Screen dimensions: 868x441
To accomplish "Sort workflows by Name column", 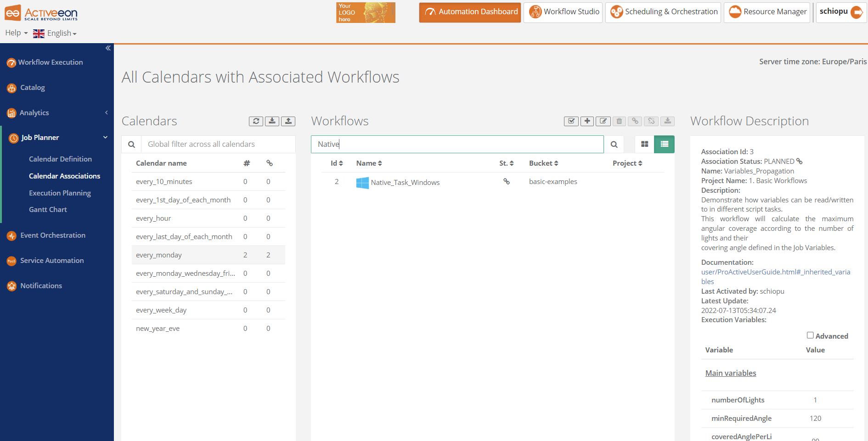I will pyautogui.click(x=369, y=163).
